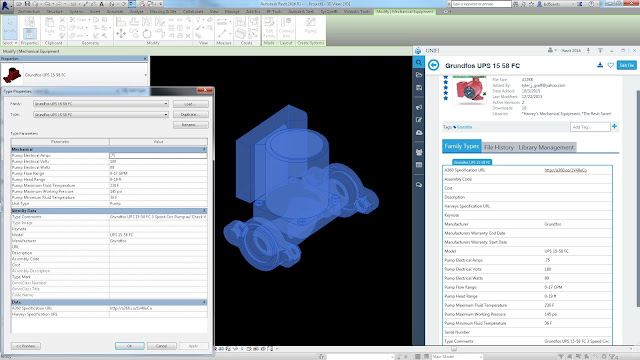
Task: Click the Add Tag input field
Action: pyautogui.click(x=590, y=127)
